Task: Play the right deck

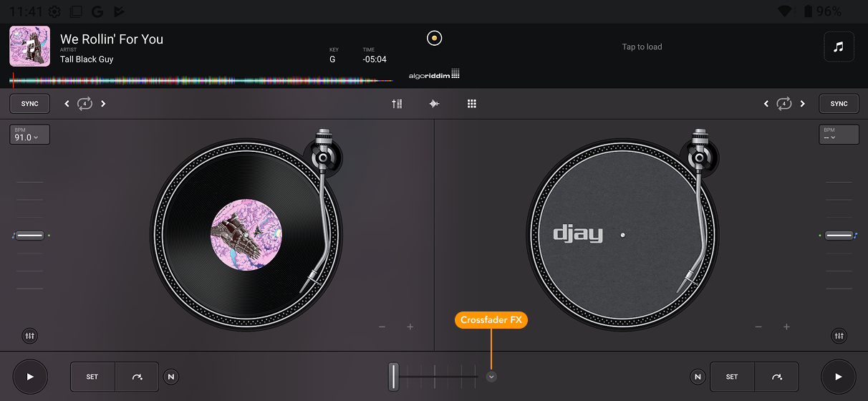Action: tap(839, 377)
